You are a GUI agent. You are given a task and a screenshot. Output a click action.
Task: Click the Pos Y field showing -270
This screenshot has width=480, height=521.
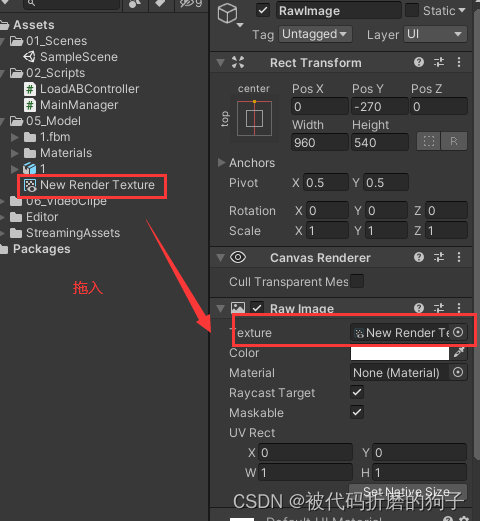pyautogui.click(x=380, y=107)
